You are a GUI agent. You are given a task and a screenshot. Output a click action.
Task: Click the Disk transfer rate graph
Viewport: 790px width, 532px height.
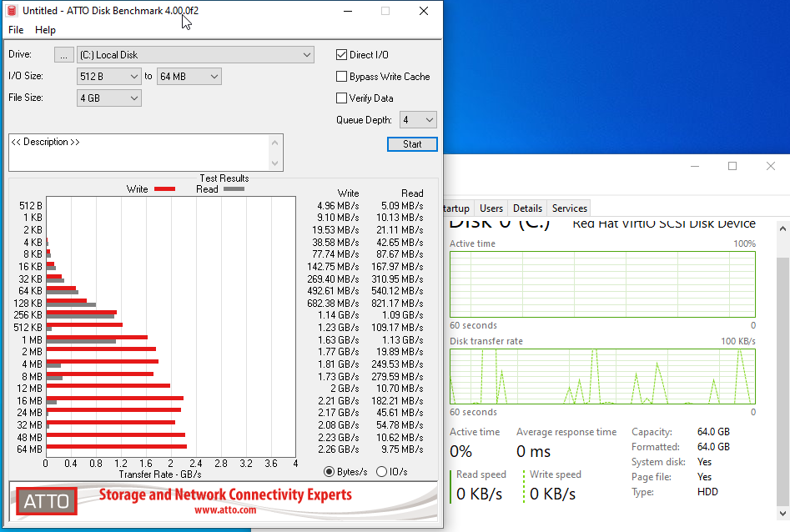tap(602, 376)
